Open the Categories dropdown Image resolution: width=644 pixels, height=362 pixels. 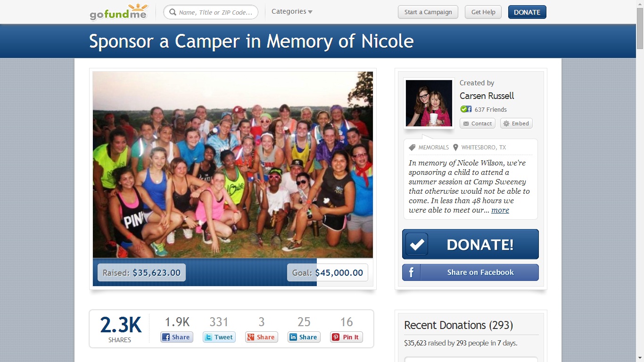pyautogui.click(x=292, y=12)
